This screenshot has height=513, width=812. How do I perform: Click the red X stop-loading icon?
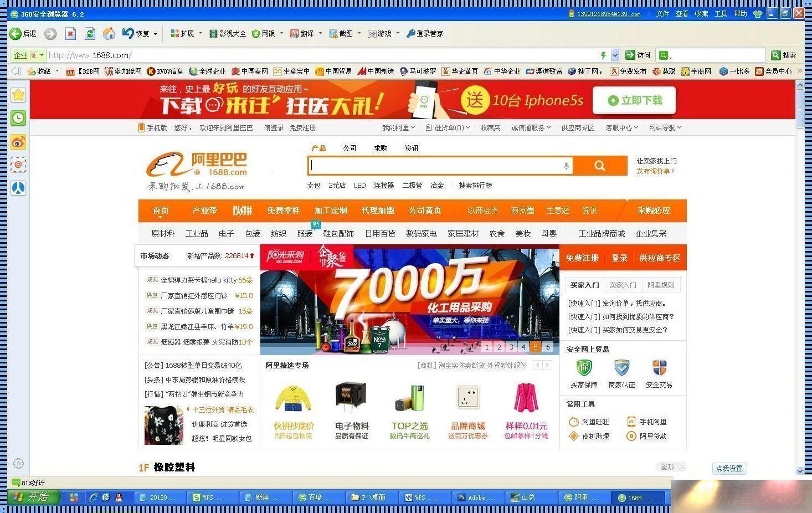70,34
